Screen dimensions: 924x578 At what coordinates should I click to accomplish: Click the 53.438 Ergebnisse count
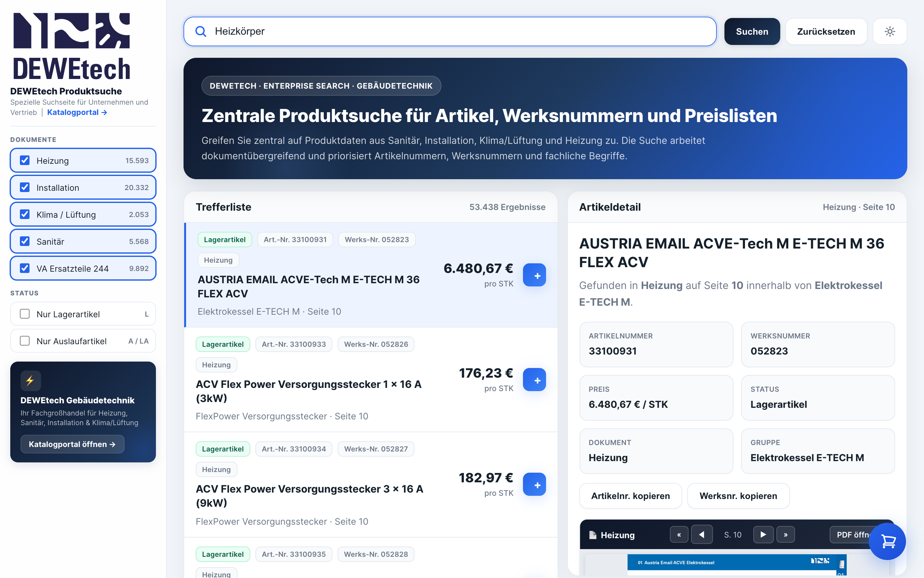click(508, 207)
